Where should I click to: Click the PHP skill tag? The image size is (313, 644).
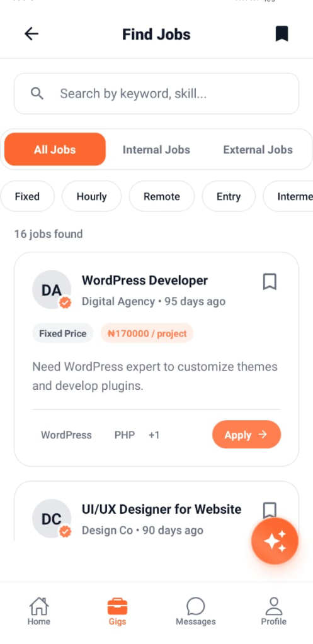point(125,435)
